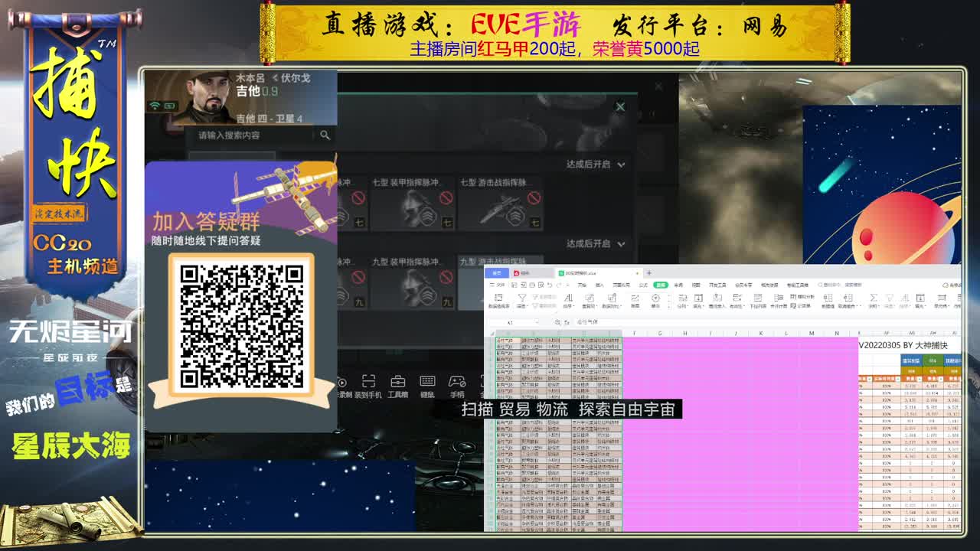
Task: Open the 文件 menu in WPS
Action: coord(499,284)
